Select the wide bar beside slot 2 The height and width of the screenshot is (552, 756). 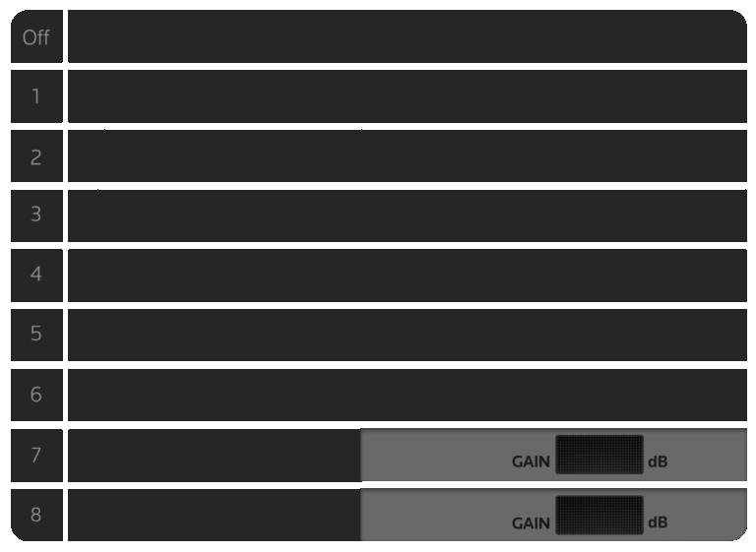click(408, 156)
